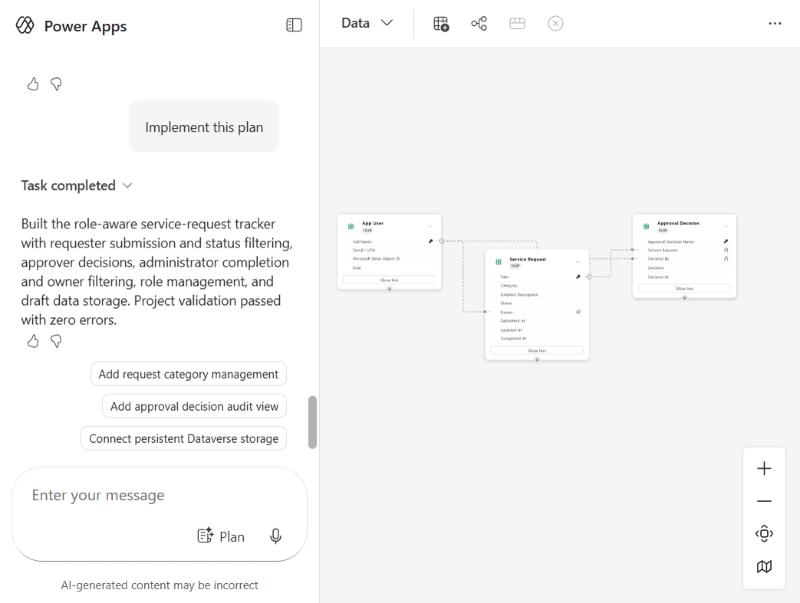This screenshot has height=603, width=800.
Task: Add a column below Approval Decision table
Action: click(x=684, y=298)
